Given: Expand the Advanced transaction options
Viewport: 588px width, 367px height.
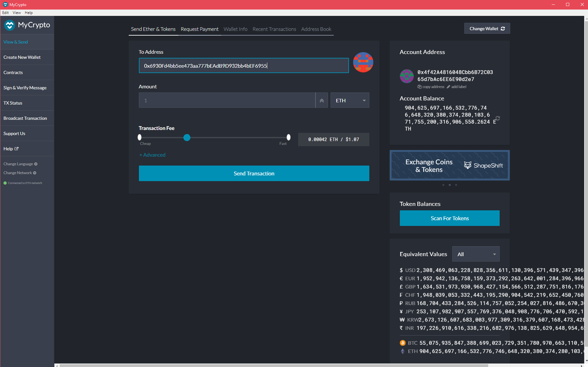Looking at the screenshot, I should [152, 155].
